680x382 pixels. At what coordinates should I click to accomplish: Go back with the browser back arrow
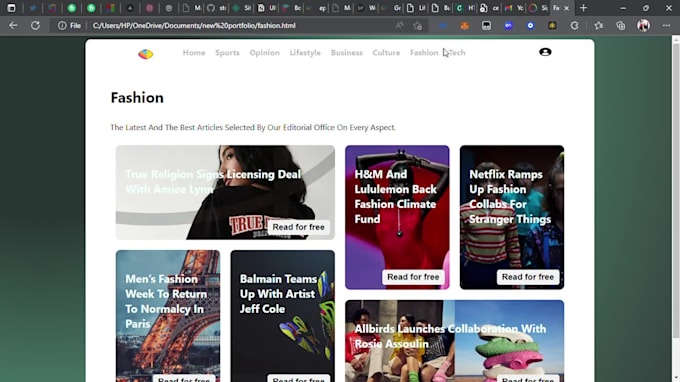tap(13, 26)
